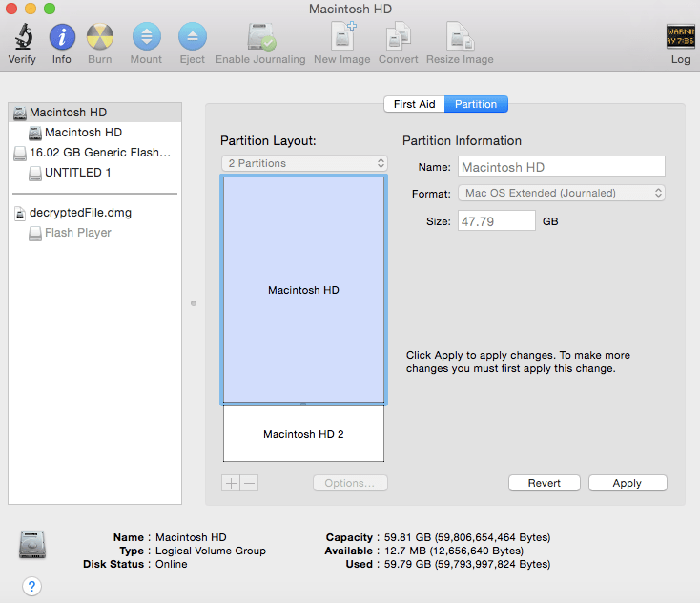
Task: Click the Size field showing 47.79
Action: [497, 221]
